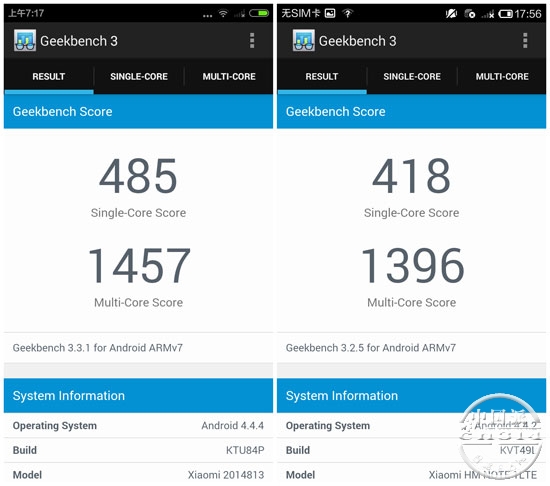This screenshot has width=550, height=486.
Task: Tap Build row label on right screen
Action: [x=298, y=450]
